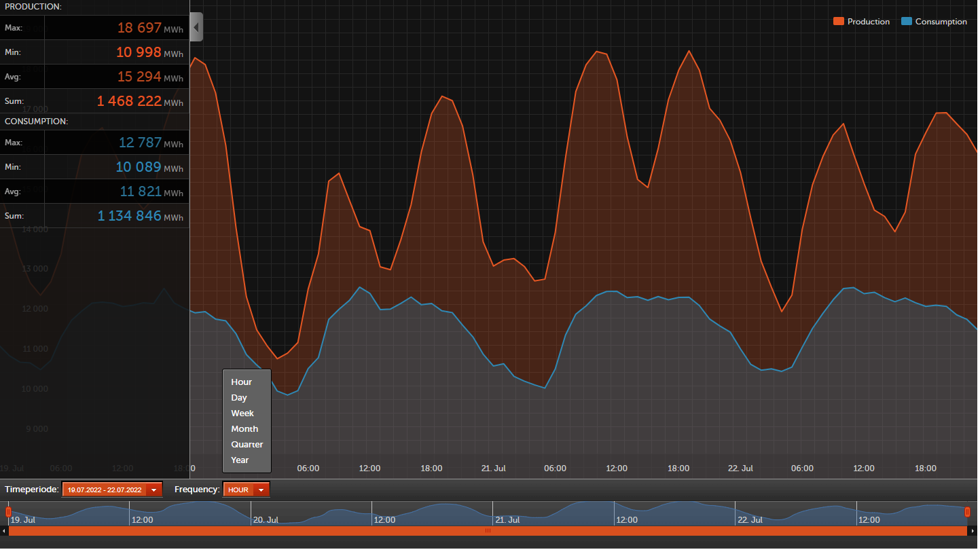Select Day from frequency list
The height and width of the screenshot is (552, 980).
(x=239, y=398)
